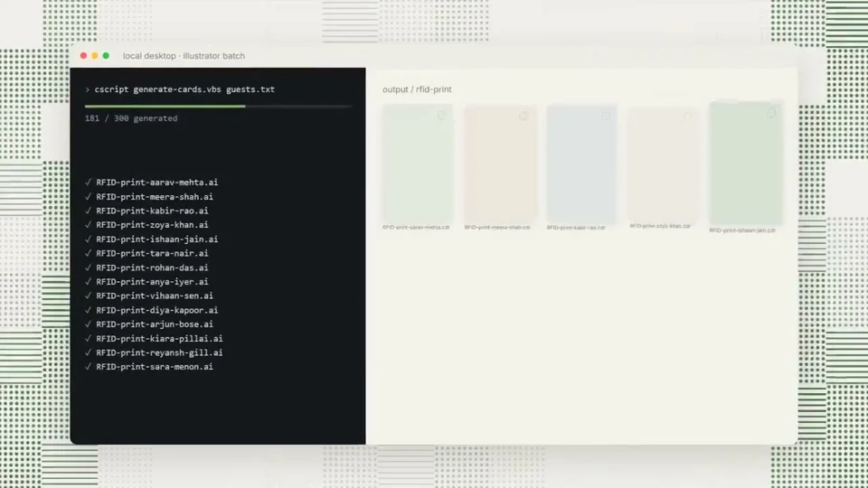
Task: Open the ishaan-jain card thumbnail
Action: (746, 164)
